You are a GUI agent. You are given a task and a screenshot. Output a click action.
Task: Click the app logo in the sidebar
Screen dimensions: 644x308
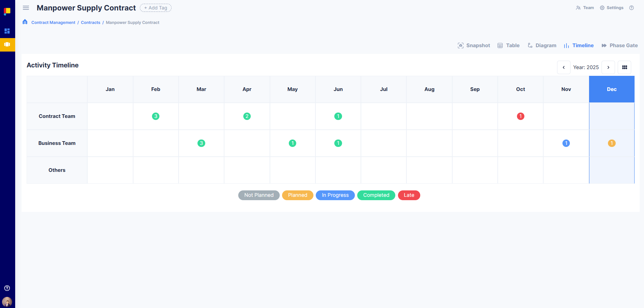click(7, 11)
